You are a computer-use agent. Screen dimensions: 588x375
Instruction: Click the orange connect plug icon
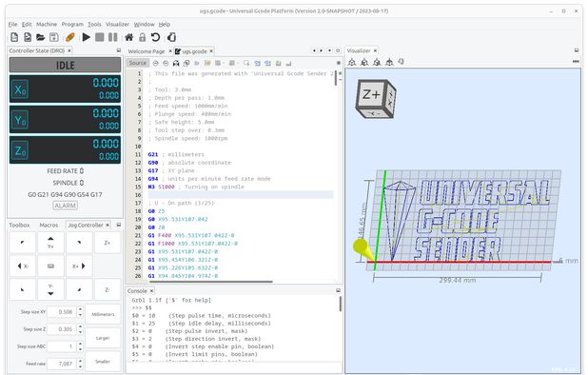pos(69,37)
